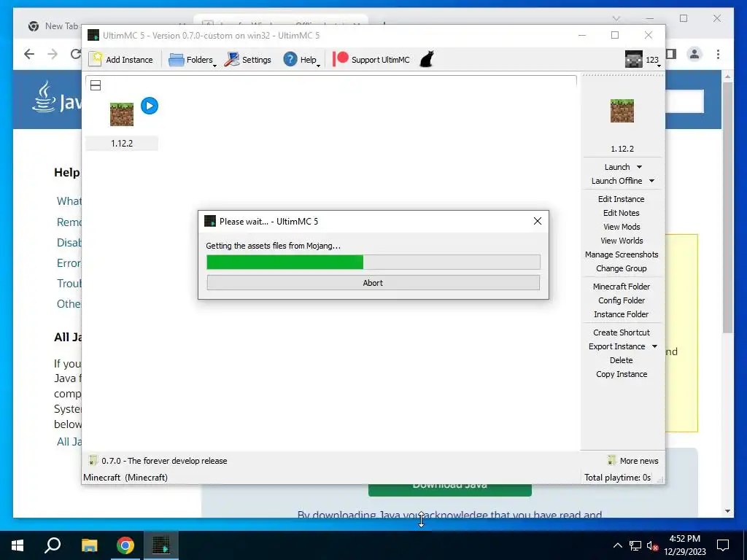
Task: Click the blue play badge on instance
Action: [150, 106]
